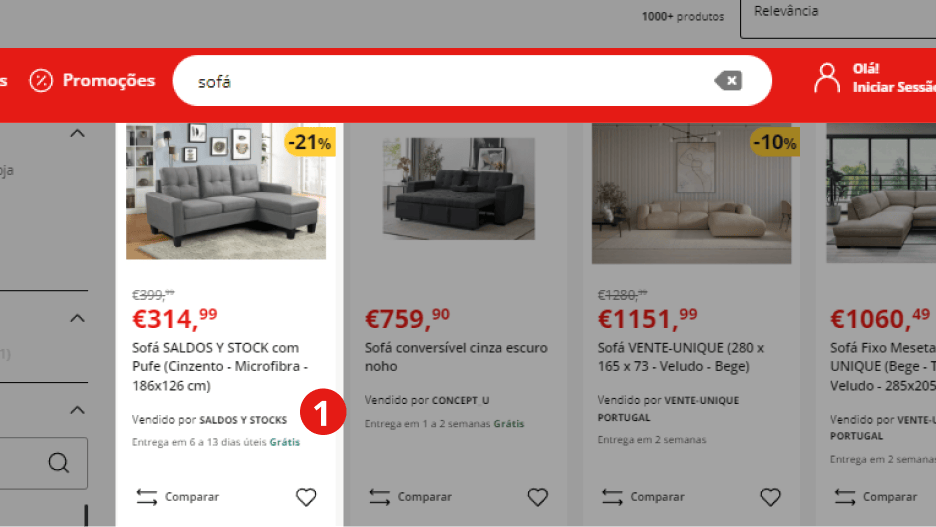The width and height of the screenshot is (936, 527).
Task: Open the Sofá conversível cinza escuro title link
Action: [x=456, y=357]
